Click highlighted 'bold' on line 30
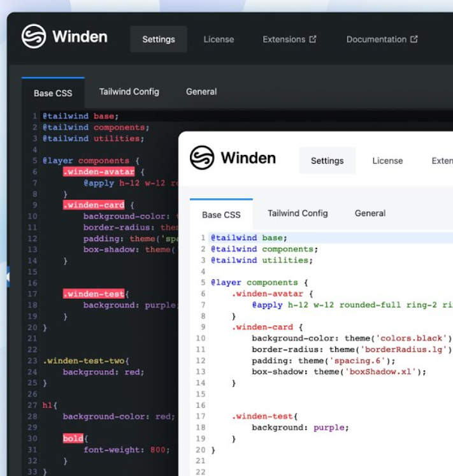Image resolution: width=453 pixels, height=476 pixels. coord(73,438)
